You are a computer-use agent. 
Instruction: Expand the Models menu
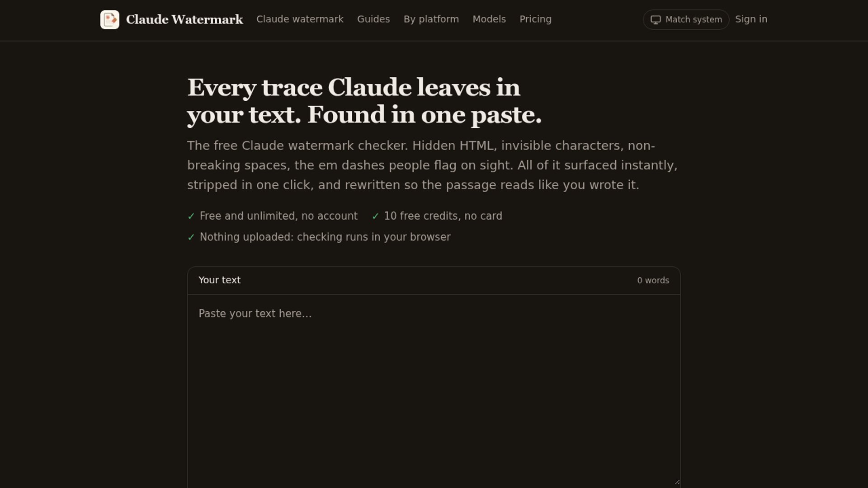pos(489,19)
